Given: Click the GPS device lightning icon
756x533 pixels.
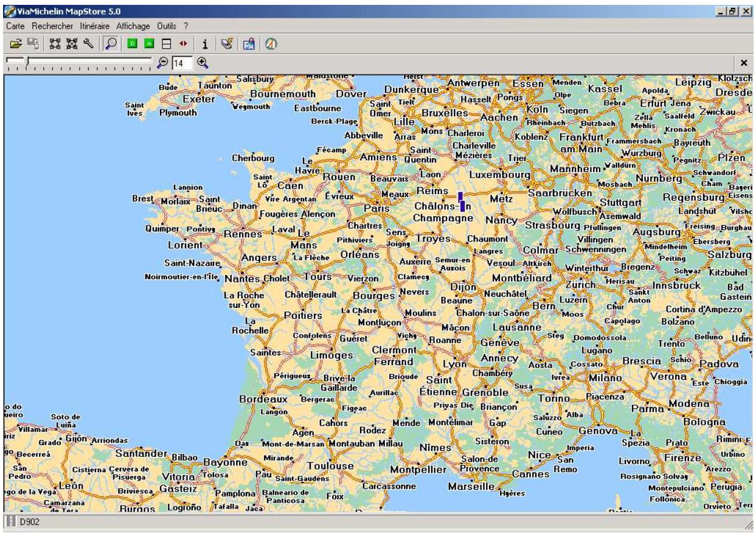Looking at the screenshot, I should (x=227, y=44).
